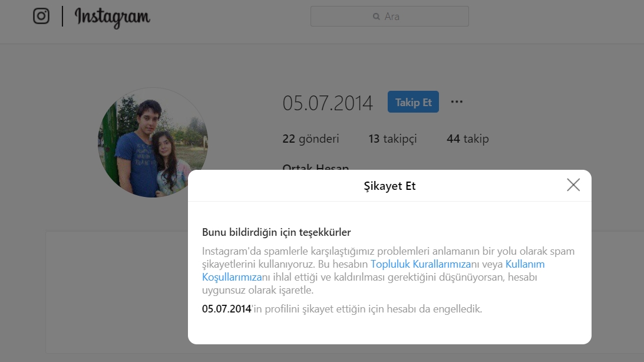Click the Takip Et follow button

pyautogui.click(x=413, y=102)
